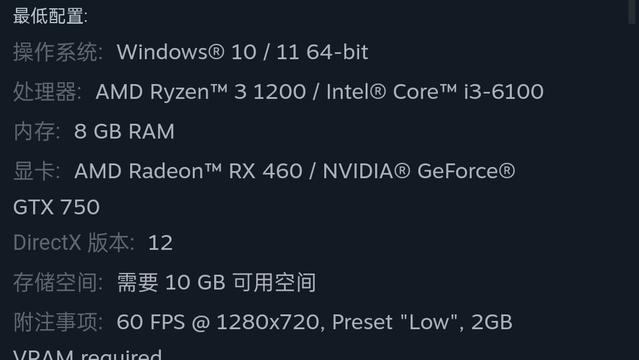The image size is (639, 360).
Task: Click the AMD Radeon RX 460 text
Action: pos(188,171)
